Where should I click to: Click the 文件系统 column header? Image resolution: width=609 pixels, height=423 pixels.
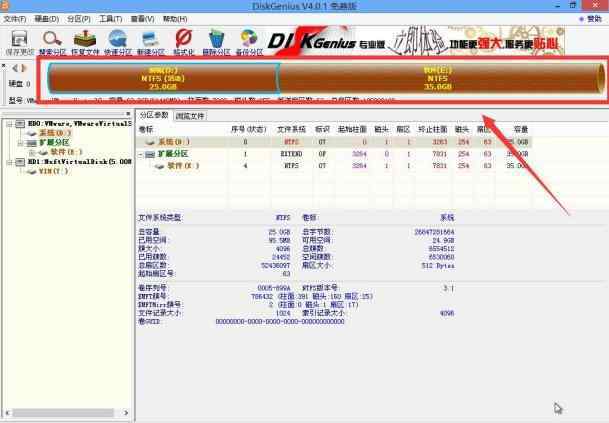[x=291, y=129]
